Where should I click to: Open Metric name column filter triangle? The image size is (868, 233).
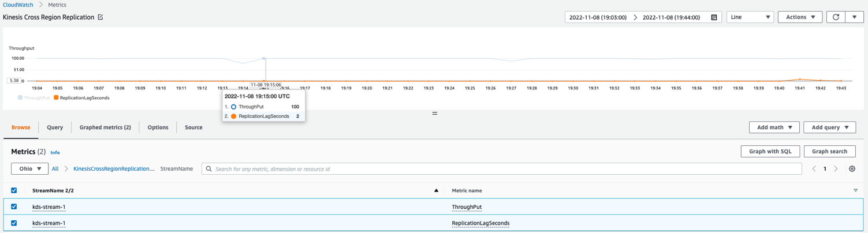coord(855,190)
